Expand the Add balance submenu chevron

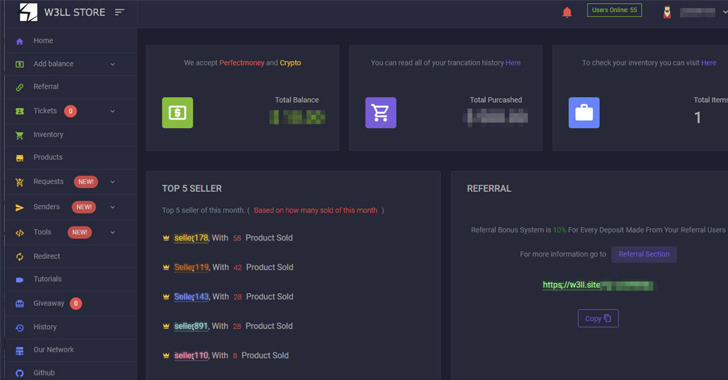tap(112, 64)
